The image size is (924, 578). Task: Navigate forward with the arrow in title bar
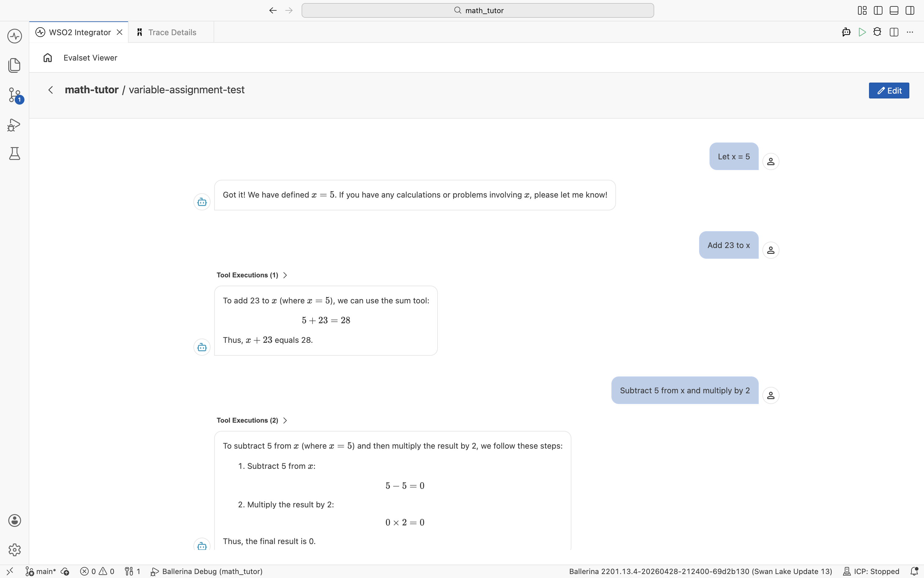coord(289,10)
